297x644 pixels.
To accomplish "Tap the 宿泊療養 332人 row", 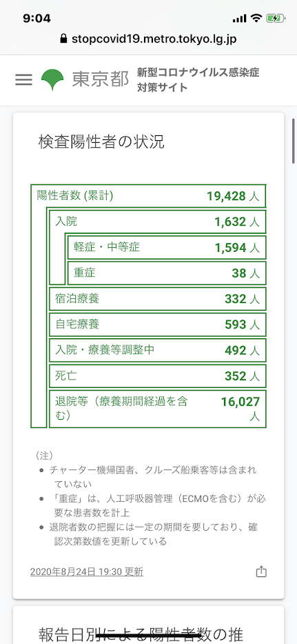I will pyautogui.click(x=158, y=299).
